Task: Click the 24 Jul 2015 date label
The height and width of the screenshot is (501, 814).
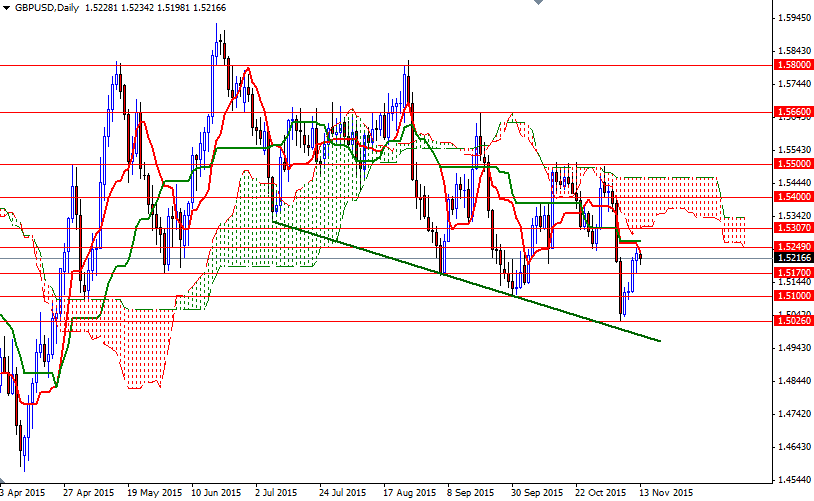Action: (342, 493)
